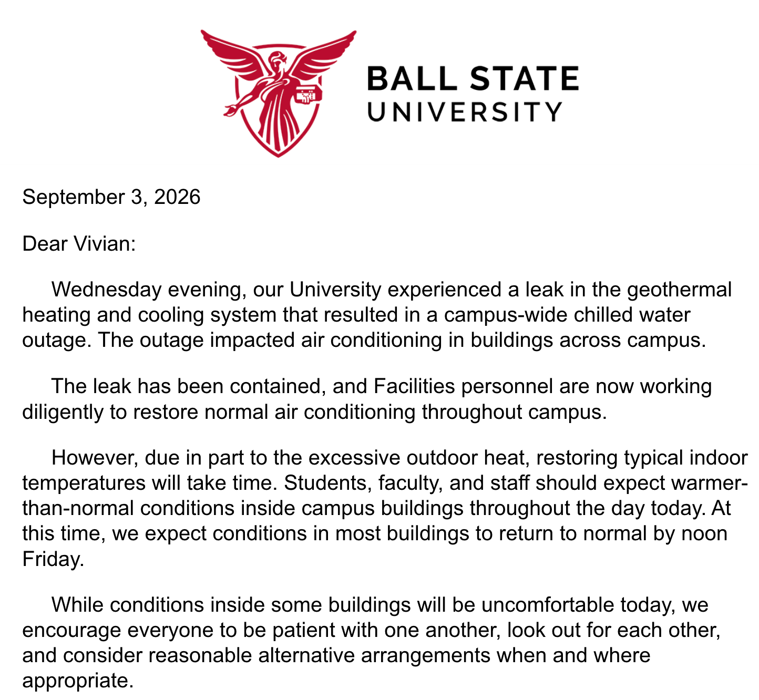Click the UNIVERSITY text under the wordmark
The image size is (759, 700).
465,111
